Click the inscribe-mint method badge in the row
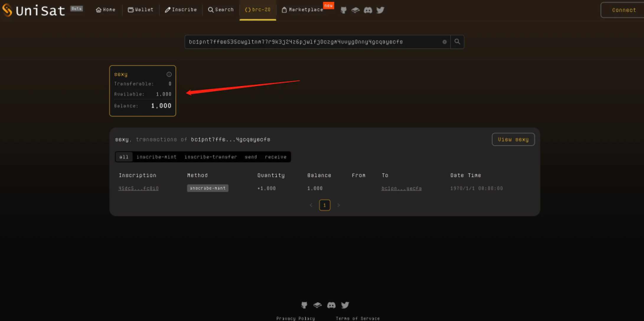 (208, 188)
